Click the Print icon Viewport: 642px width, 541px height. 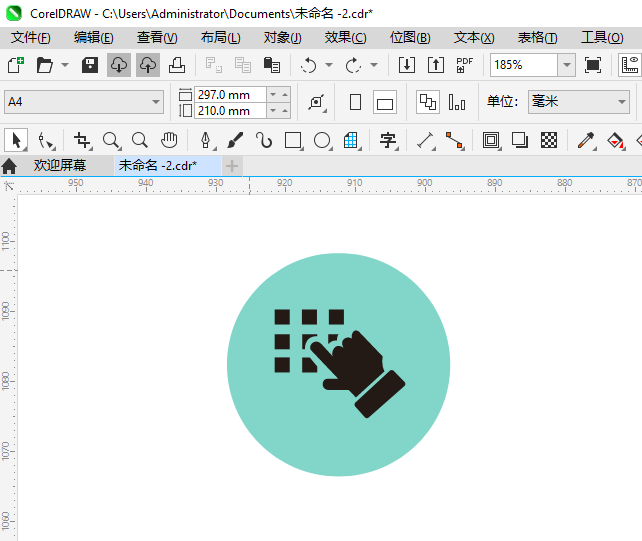(x=177, y=65)
